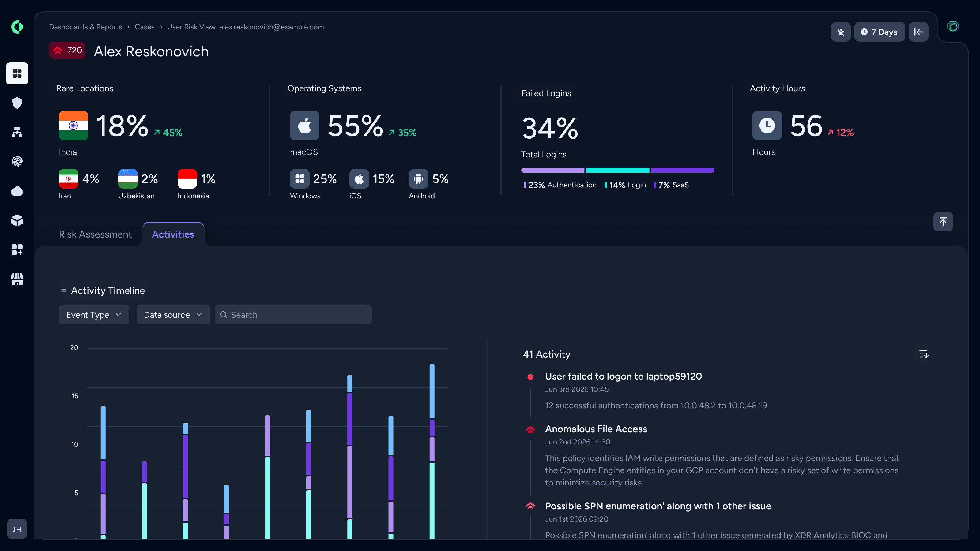Go to Dashboards & Reports breadcrumb
The image size is (980, 551).
point(86,27)
